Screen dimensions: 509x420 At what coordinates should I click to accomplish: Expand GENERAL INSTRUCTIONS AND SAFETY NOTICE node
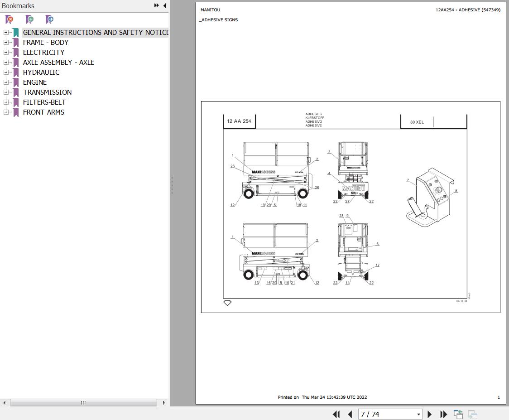point(6,33)
